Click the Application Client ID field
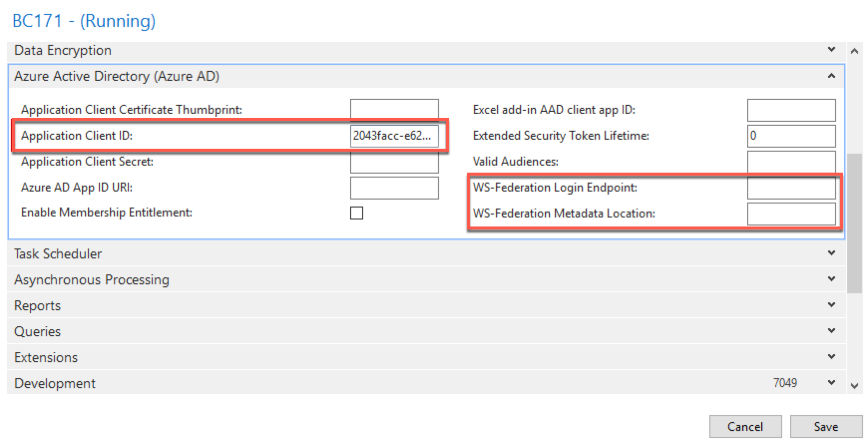 (x=394, y=136)
